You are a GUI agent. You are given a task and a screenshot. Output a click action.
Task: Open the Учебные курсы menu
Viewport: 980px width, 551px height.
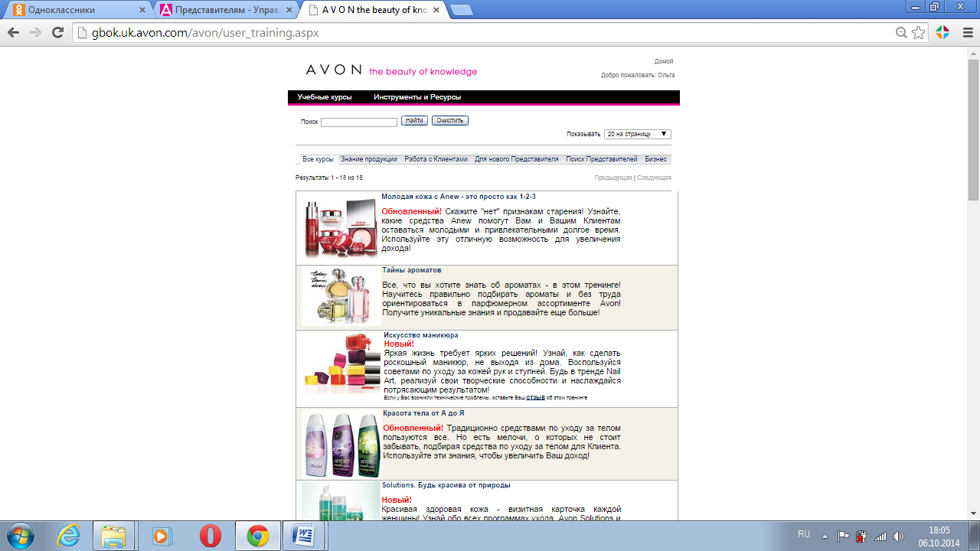pyautogui.click(x=325, y=97)
